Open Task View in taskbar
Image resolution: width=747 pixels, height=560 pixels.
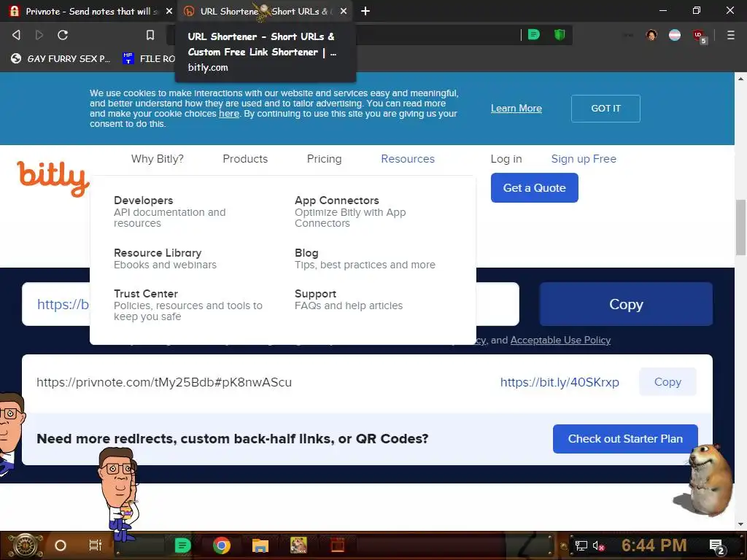(x=96, y=545)
